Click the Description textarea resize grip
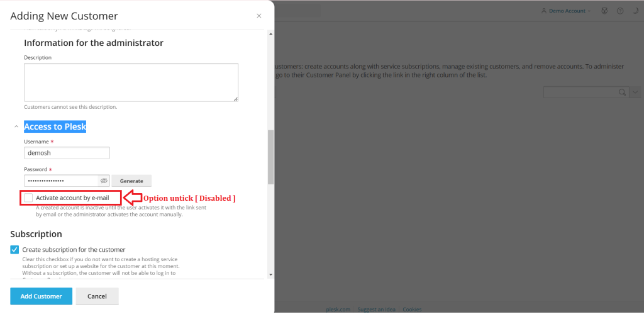This screenshot has height=314, width=644. 236,99
